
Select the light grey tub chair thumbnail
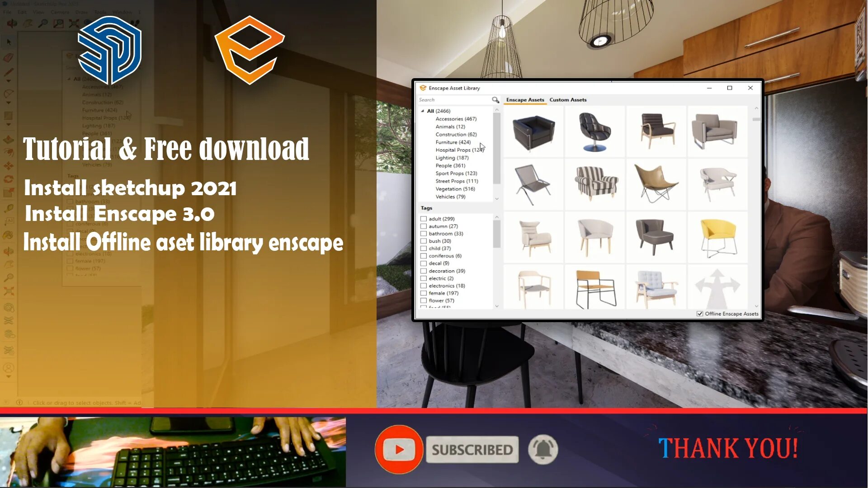pos(595,237)
